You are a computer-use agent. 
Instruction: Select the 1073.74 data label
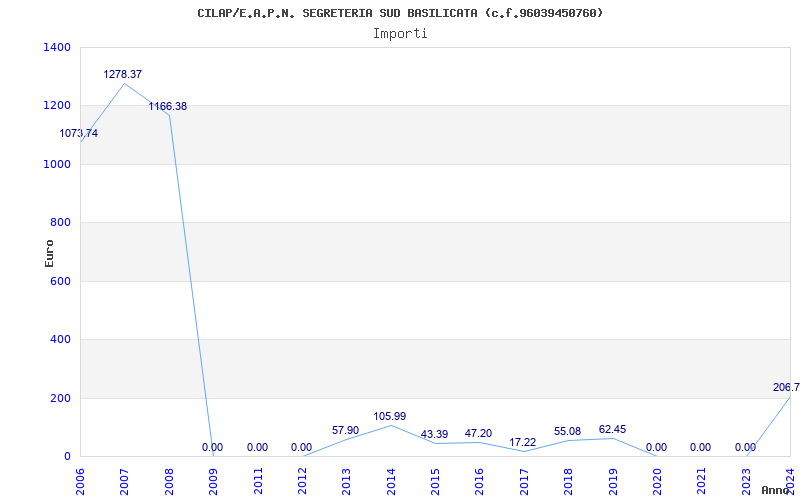(x=79, y=134)
